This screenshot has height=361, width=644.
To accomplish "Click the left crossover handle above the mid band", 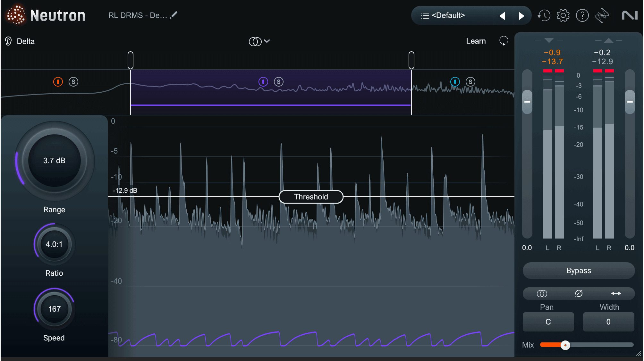I will click(x=131, y=60).
